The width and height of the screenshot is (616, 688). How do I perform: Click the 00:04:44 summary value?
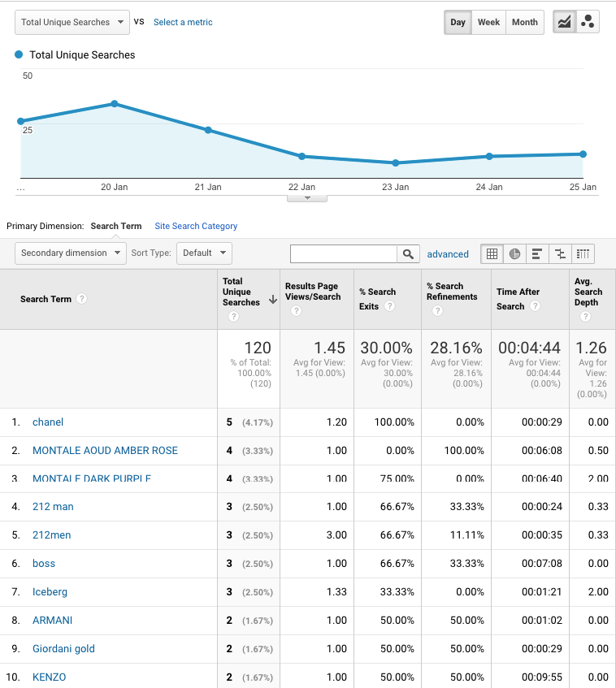coord(529,348)
